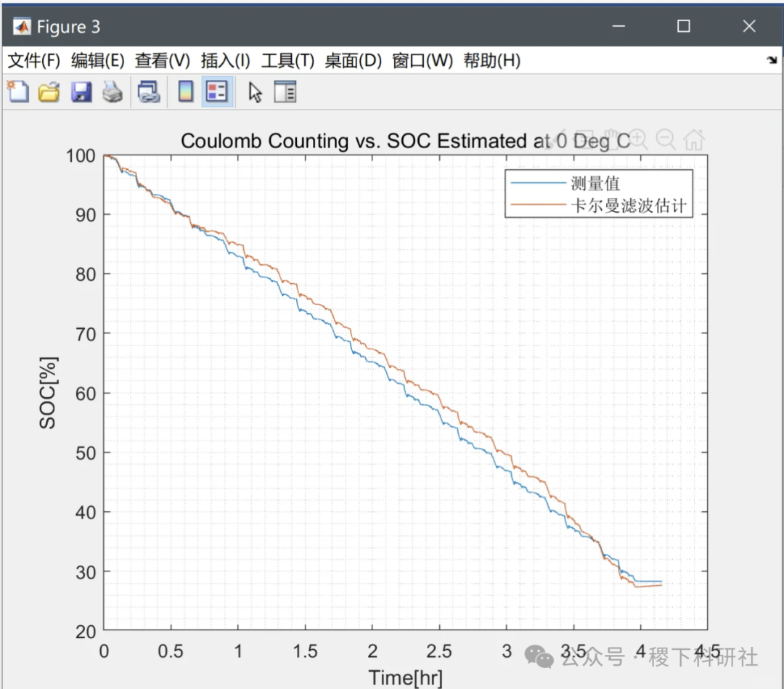This screenshot has width=784, height=689.
Task: Click the Zoom In magnifier above the axes
Action: point(639,139)
